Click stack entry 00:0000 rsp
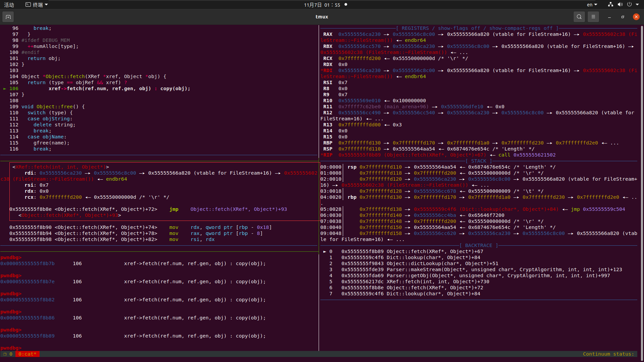This screenshot has height=362, width=644. 438,167
